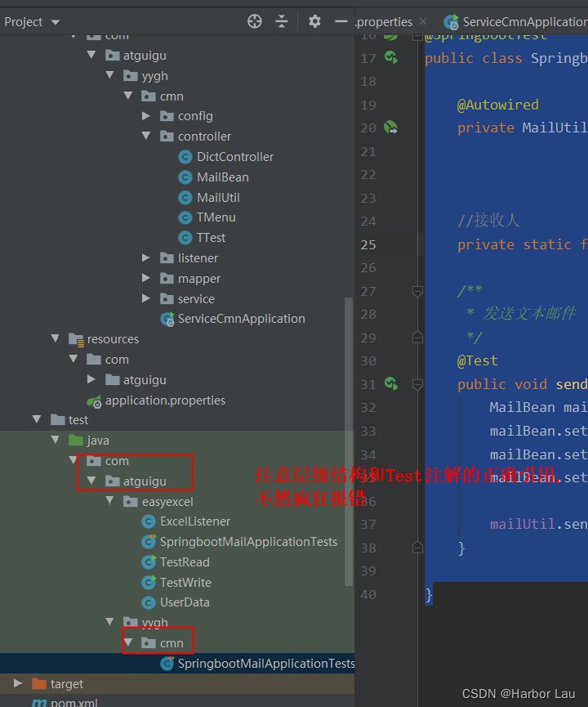This screenshot has height=707, width=588.
Task: Expand atguigu folder under resources
Action: pos(91,379)
